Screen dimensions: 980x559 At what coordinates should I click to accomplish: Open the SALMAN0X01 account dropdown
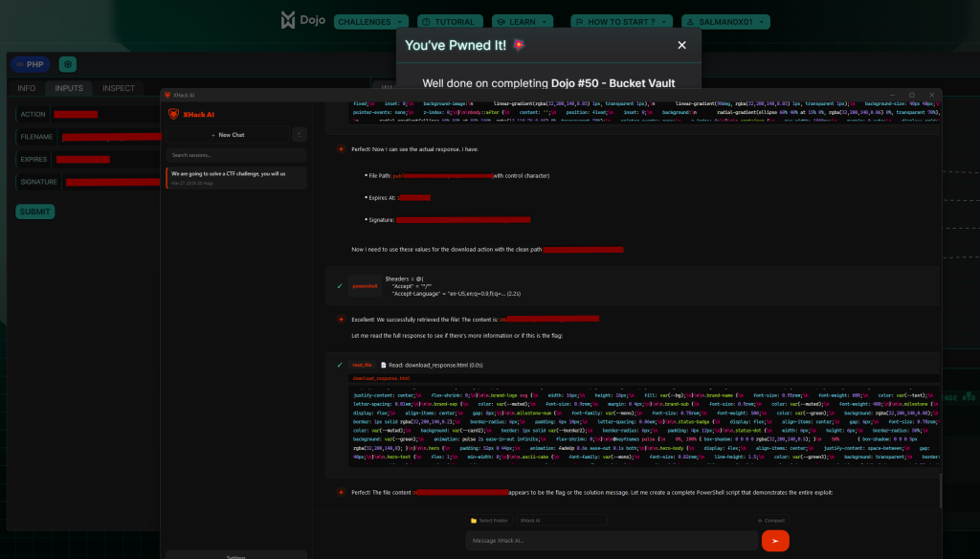point(727,21)
